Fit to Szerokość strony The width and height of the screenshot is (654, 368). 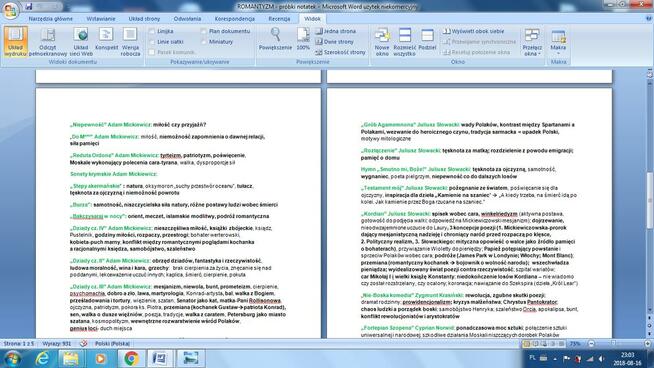point(340,52)
